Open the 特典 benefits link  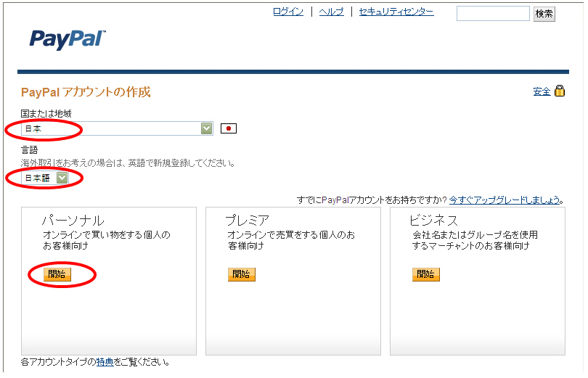point(105,362)
